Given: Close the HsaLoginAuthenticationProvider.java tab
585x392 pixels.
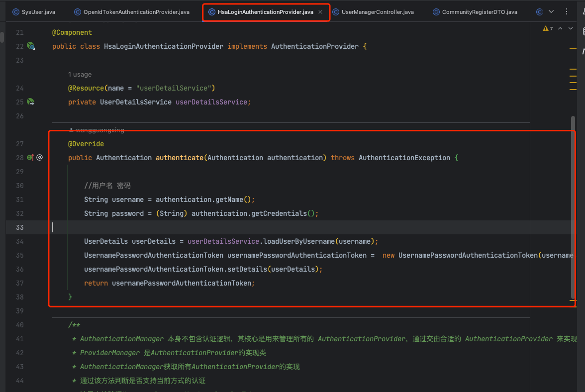Looking at the screenshot, I should pos(320,12).
